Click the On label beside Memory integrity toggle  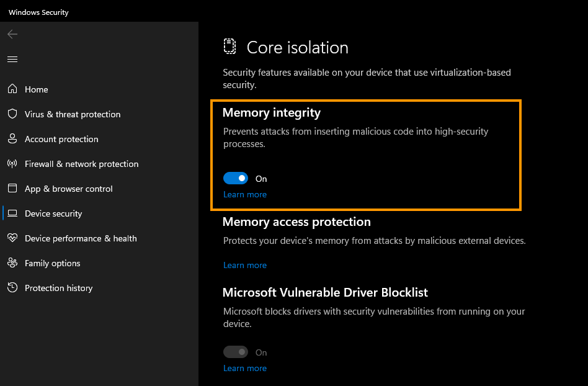click(261, 179)
